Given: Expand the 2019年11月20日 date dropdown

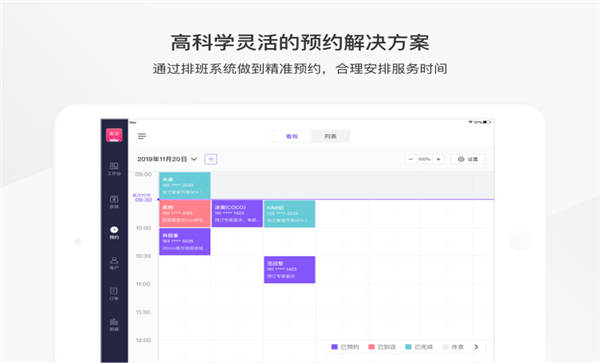Looking at the screenshot, I should (x=167, y=159).
